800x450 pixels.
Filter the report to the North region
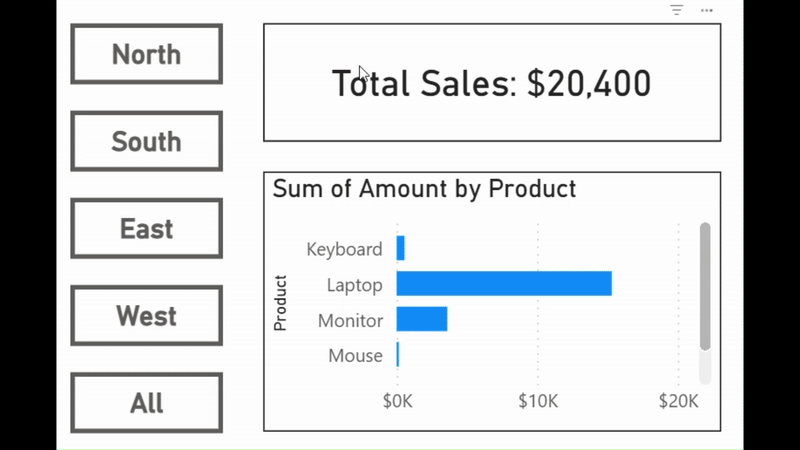(146, 54)
